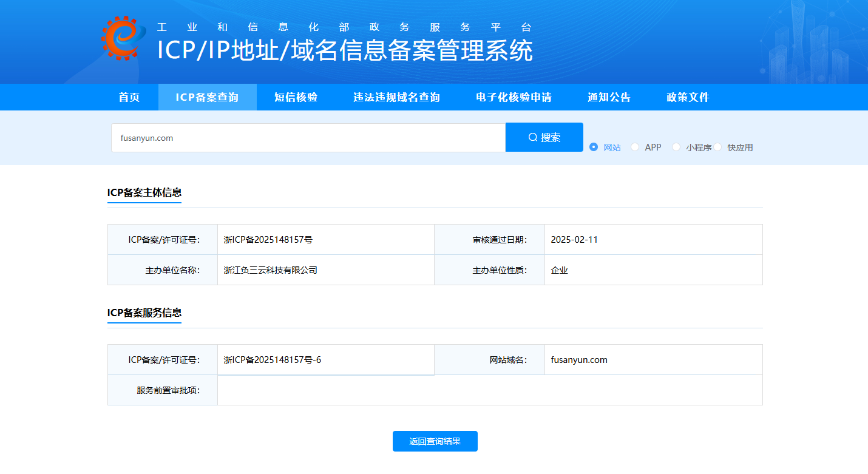The height and width of the screenshot is (474, 868).
Task: Click the ICP备案主体信息 section heading
Action: tap(144, 192)
